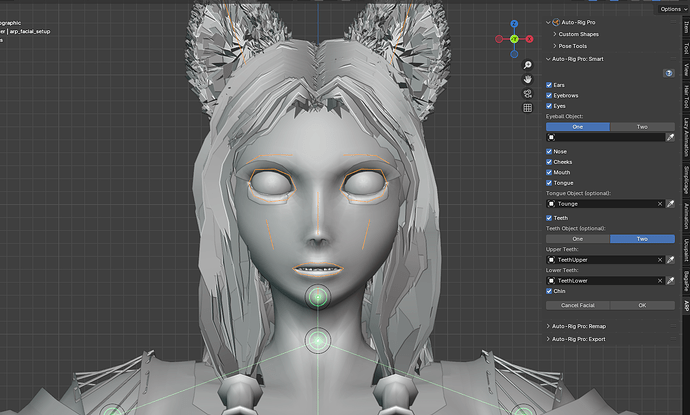Screen dimensions: 690x415
Task: Open the Animation sidebar tab
Action: tap(686, 215)
